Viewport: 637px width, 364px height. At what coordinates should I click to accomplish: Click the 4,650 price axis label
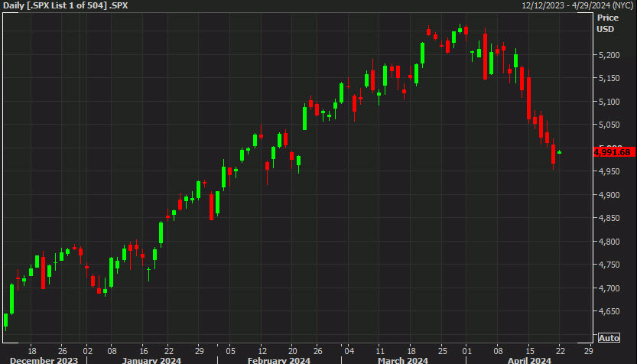tap(609, 311)
